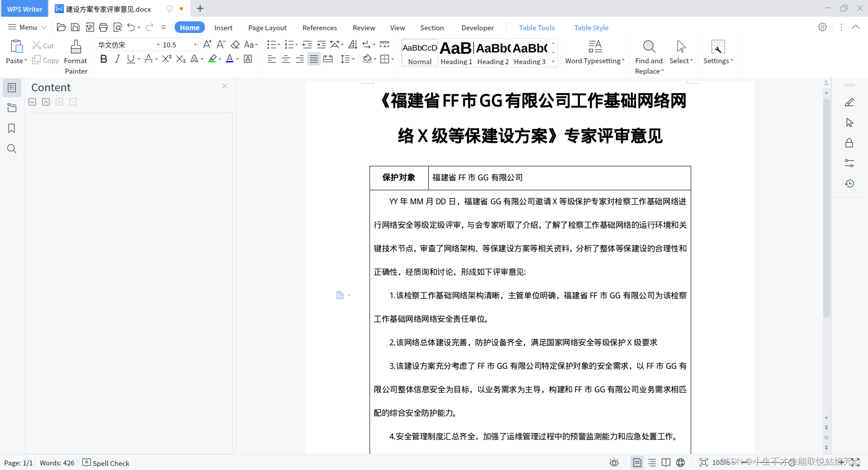Open the history icon in right sidebar
This screenshot has height=470, width=868.
(849, 183)
